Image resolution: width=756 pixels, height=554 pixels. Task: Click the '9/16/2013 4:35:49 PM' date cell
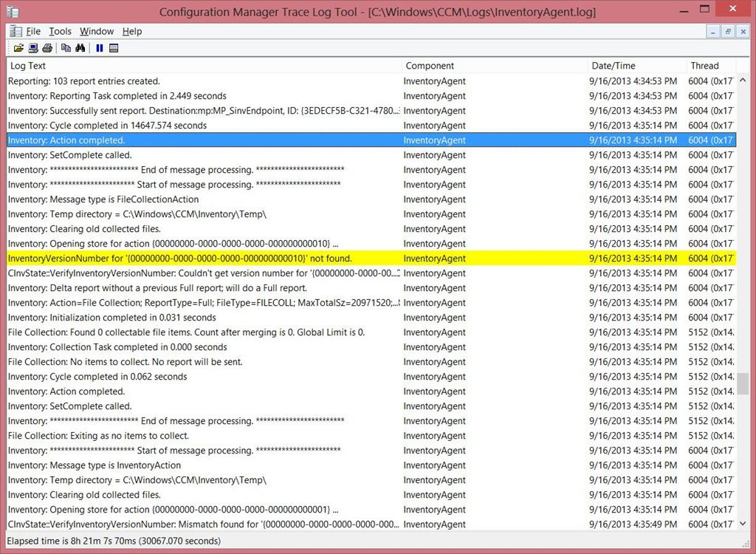pyautogui.click(x=633, y=524)
